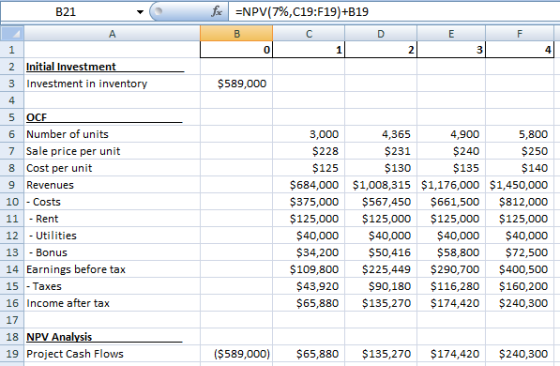Click the 'Investment in inventory' label cell
The height and width of the screenshot is (366, 560).
point(112,84)
